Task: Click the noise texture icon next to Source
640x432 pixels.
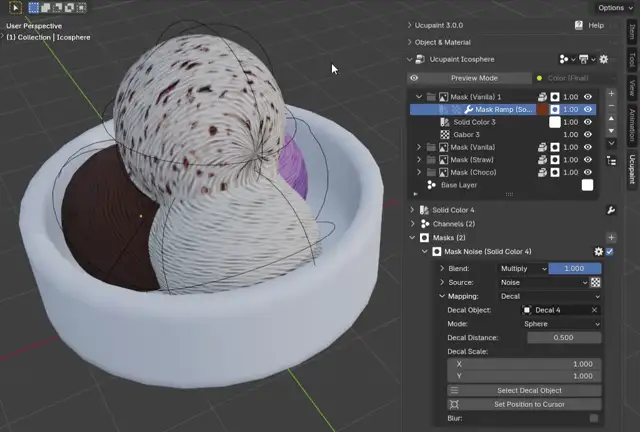Action: point(596,282)
